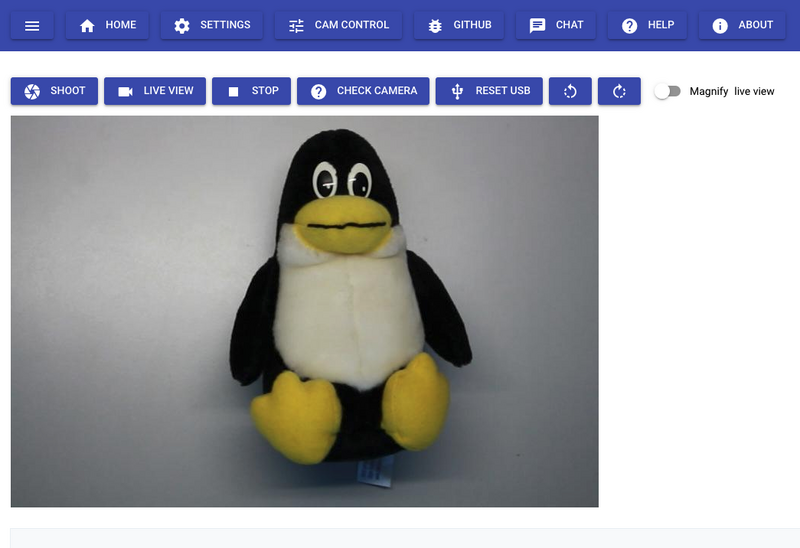The width and height of the screenshot is (800, 548).
Task: Click Check Camera button
Action: (363, 91)
